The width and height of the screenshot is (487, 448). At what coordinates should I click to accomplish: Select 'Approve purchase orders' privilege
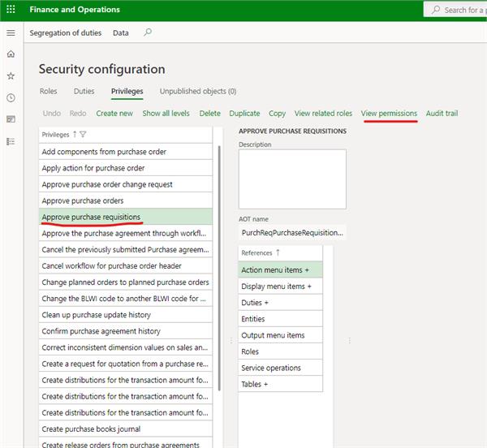pyautogui.click(x=126, y=200)
